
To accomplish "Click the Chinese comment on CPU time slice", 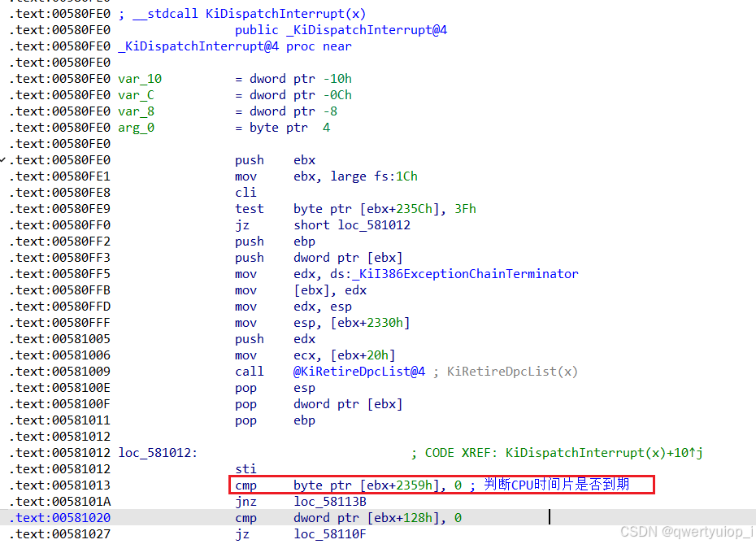I will pos(556,484).
